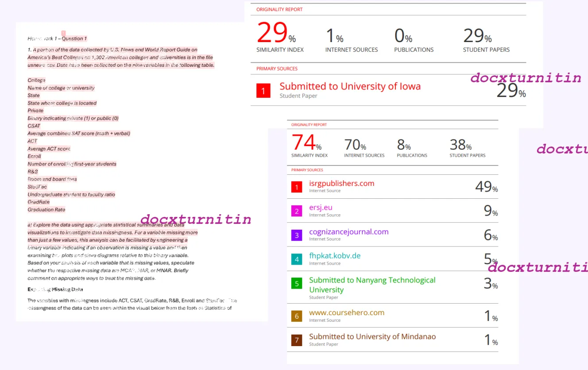Click the 49% match for isrgpublishers.com
The image size is (588, 370).
(486, 187)
